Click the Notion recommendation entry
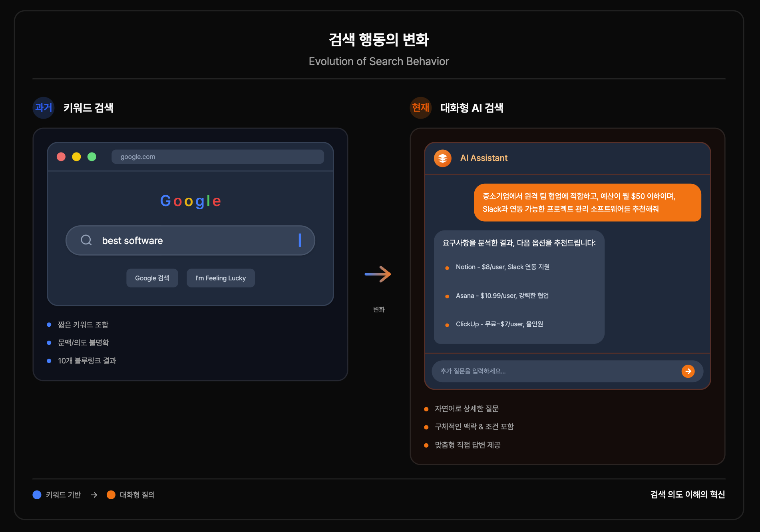 pyautogui.click(x=503, y=267)
